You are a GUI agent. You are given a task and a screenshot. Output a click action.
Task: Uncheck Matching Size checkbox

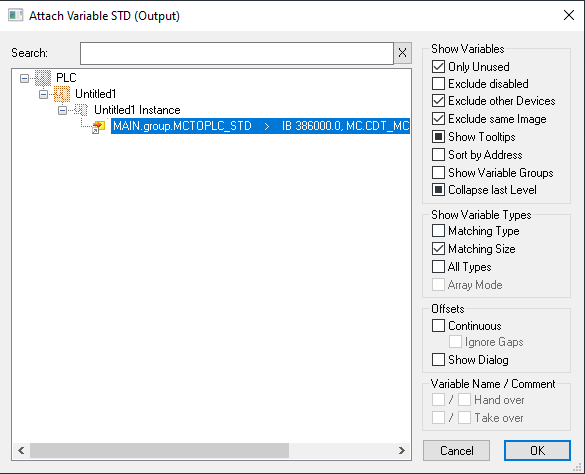[x=438, y=249]
